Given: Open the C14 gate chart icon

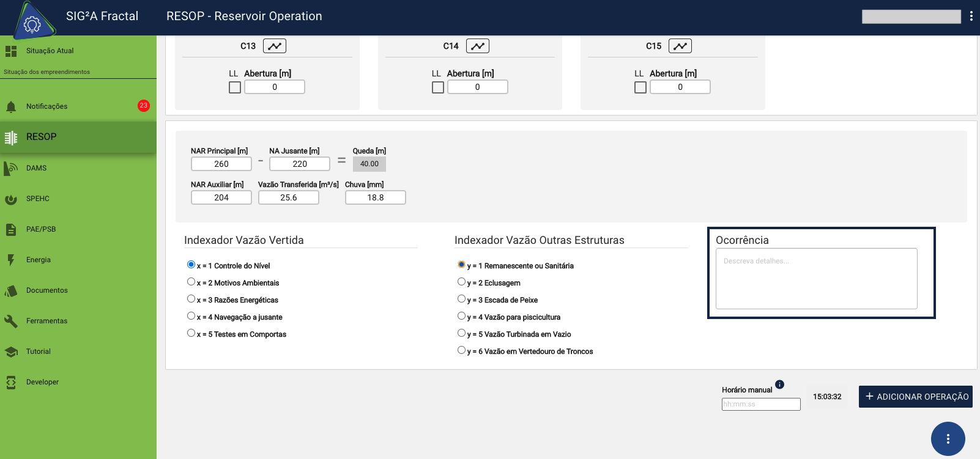Looking at the screenshot, I should click(x=477, y=46).
